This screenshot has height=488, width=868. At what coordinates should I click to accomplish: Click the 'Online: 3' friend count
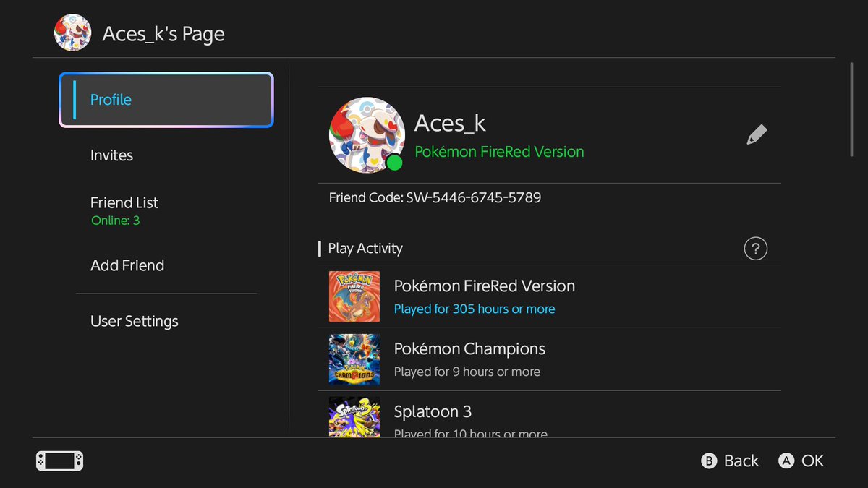116,221
